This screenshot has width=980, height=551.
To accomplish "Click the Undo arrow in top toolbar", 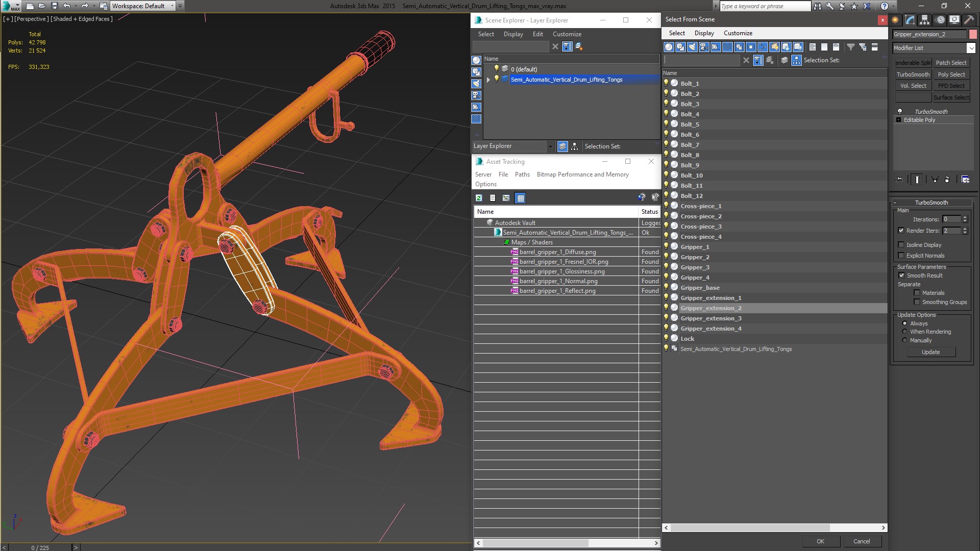I will pos(67,6).
